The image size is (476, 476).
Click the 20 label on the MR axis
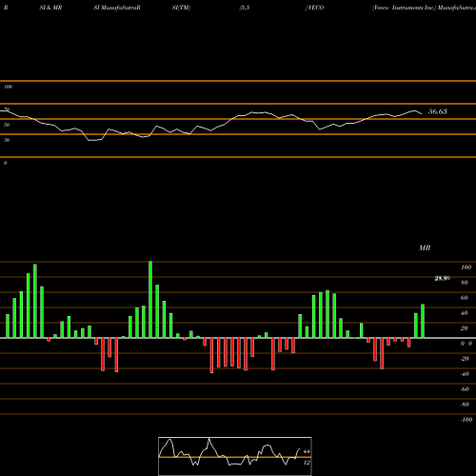click(465, 328)
